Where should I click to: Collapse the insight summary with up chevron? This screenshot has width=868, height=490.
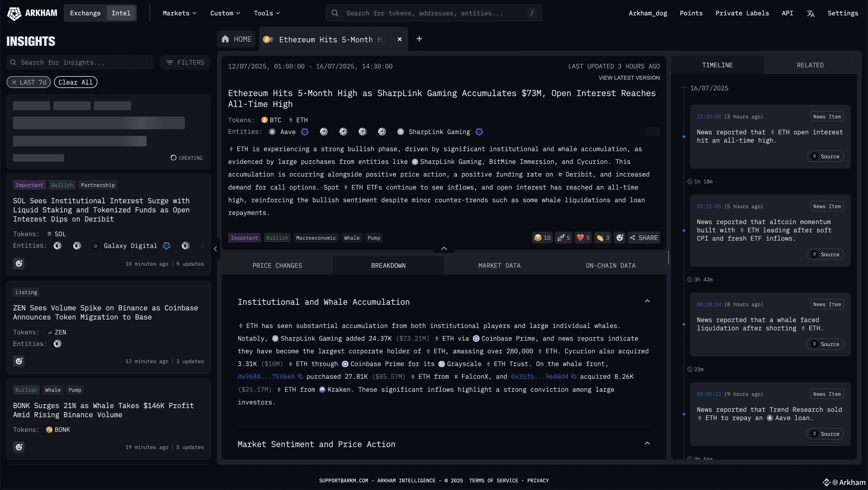(444, 248)
